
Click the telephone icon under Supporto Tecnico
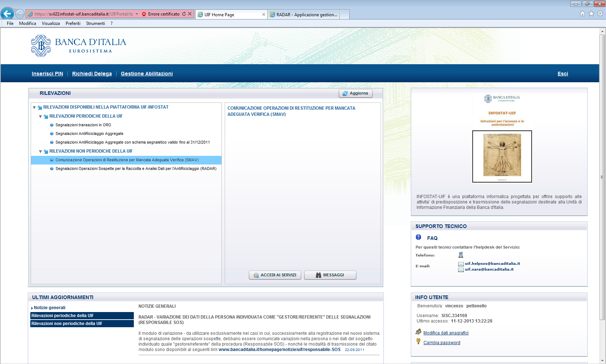[461, 255]
